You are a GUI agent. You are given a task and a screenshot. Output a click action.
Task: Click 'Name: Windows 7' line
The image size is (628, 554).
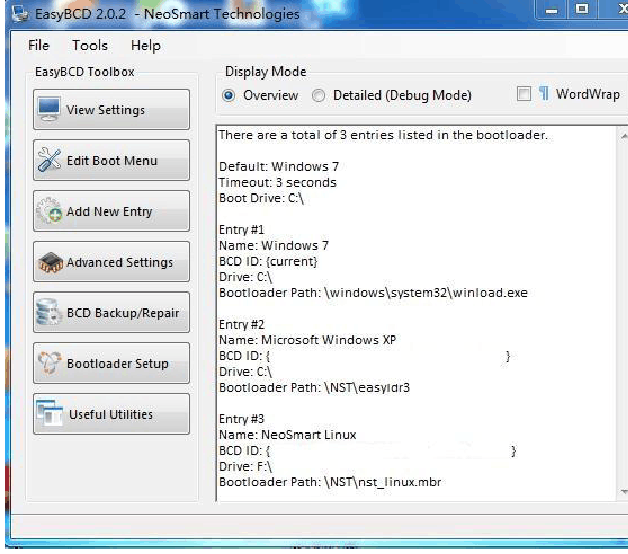274,245
